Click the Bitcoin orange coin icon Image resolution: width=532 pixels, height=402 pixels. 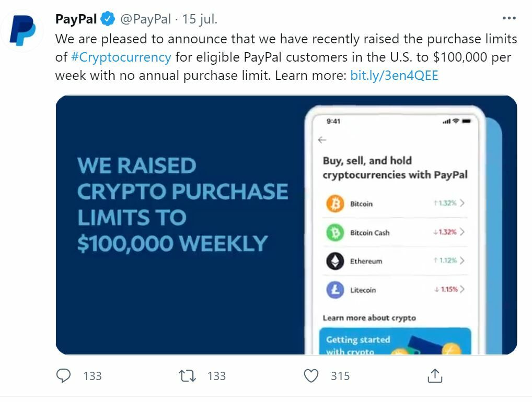[x=335, y=204]
